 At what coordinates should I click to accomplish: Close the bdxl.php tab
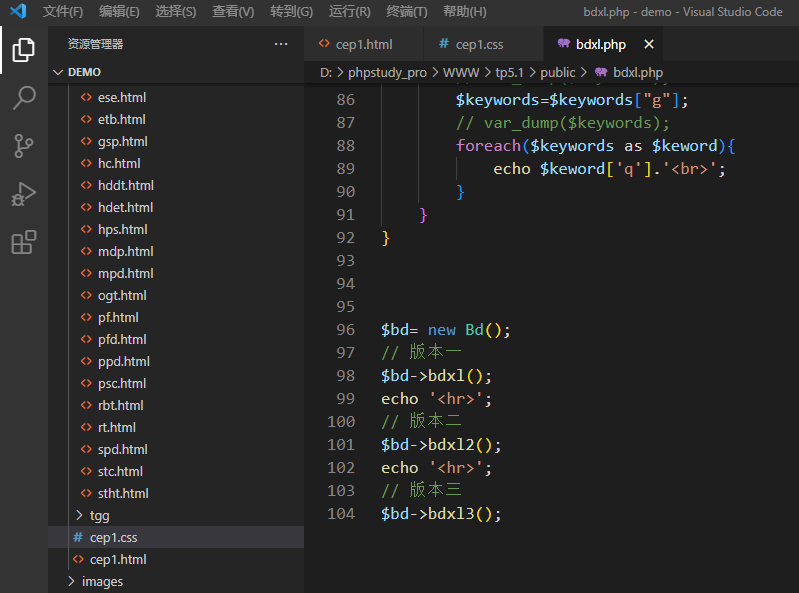649,44
